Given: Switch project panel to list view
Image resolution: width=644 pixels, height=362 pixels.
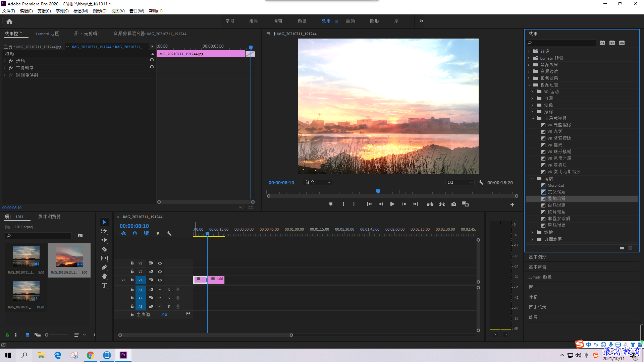Looking at the screenshot, I should [17, 335].
